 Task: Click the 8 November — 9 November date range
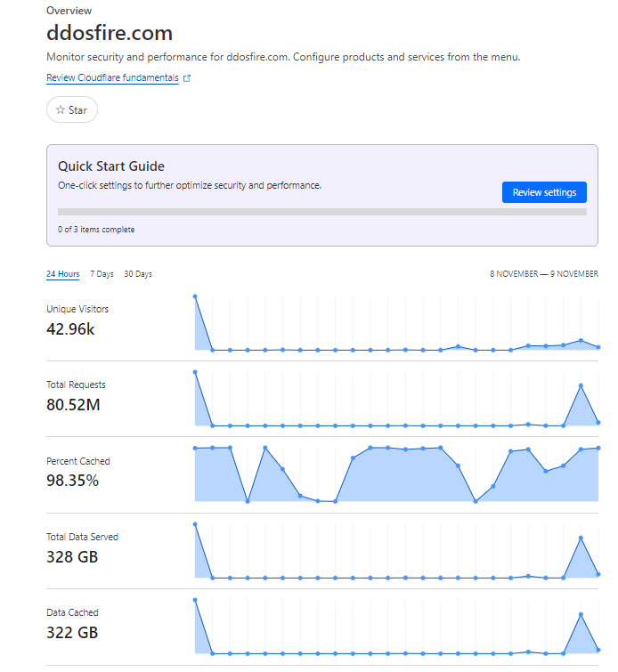(x=544, y=274)
